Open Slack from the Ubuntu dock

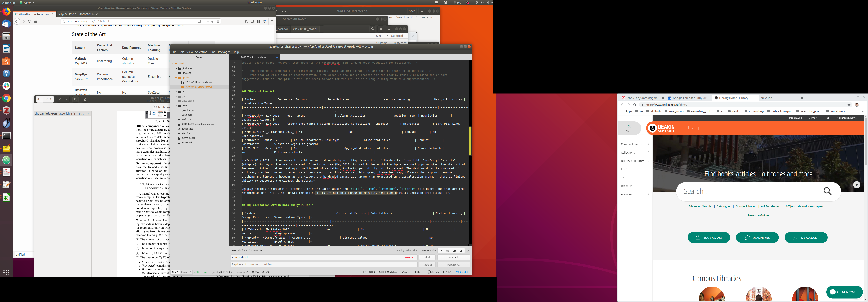[x=6, y=86]
